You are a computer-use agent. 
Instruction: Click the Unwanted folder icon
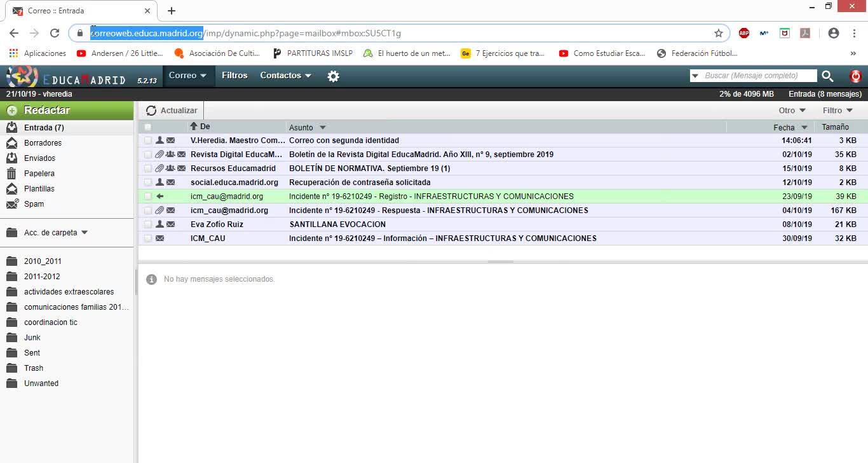click(x=11, y=384)
